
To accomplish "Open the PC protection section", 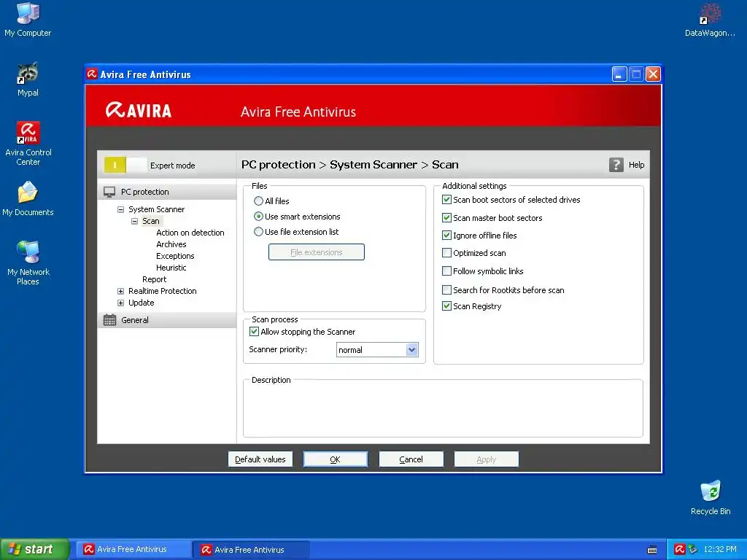I will pyautogui.click(x=167, y=192).
